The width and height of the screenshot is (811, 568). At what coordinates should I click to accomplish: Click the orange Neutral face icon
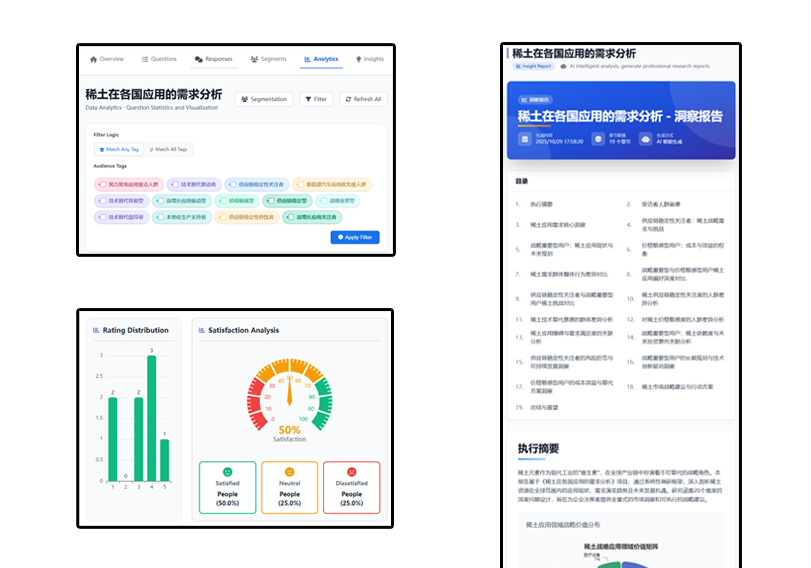(x=290, y=472)
